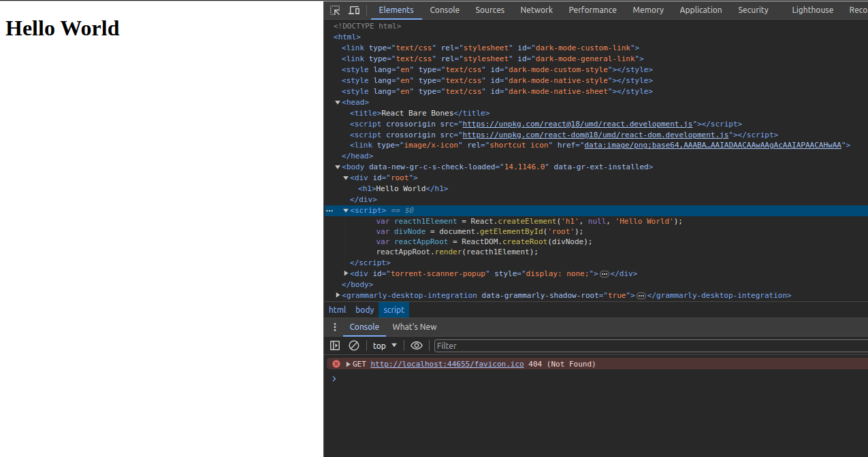Create live expression with eye icon
The image size is (868, 457).
pos(417,345)
